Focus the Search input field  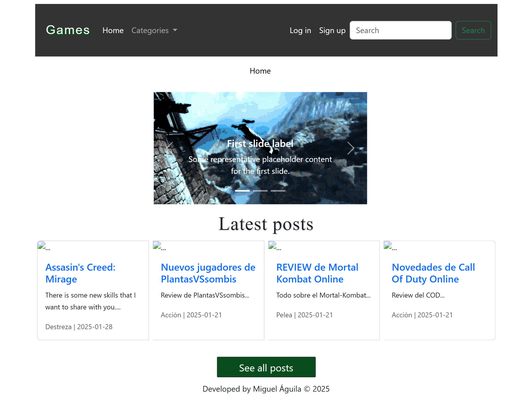401,30
